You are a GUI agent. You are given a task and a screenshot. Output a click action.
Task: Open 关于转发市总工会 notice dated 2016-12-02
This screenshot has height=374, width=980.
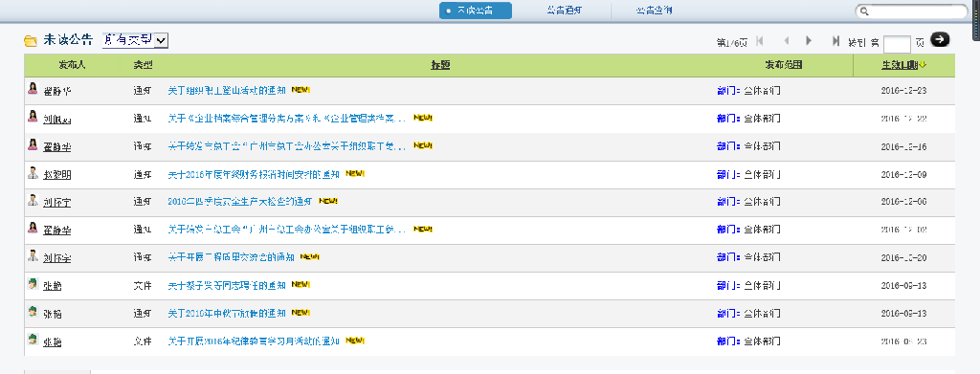[x=288, y=230]
